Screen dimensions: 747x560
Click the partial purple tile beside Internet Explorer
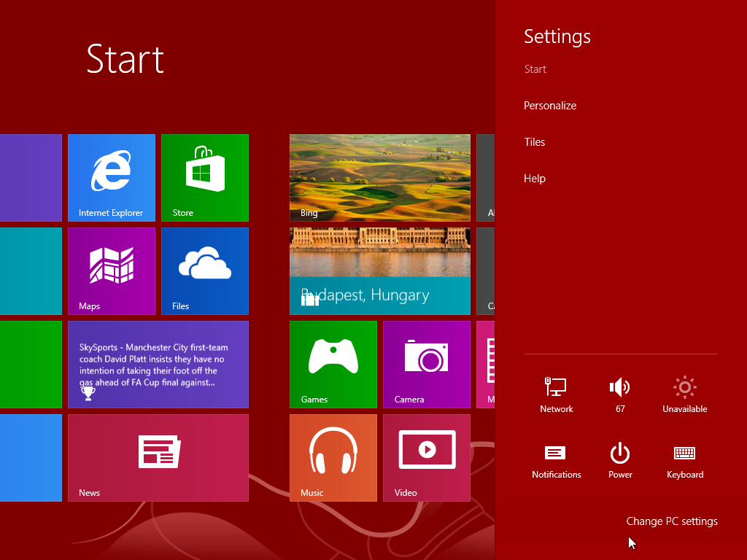tap(31, 178)
